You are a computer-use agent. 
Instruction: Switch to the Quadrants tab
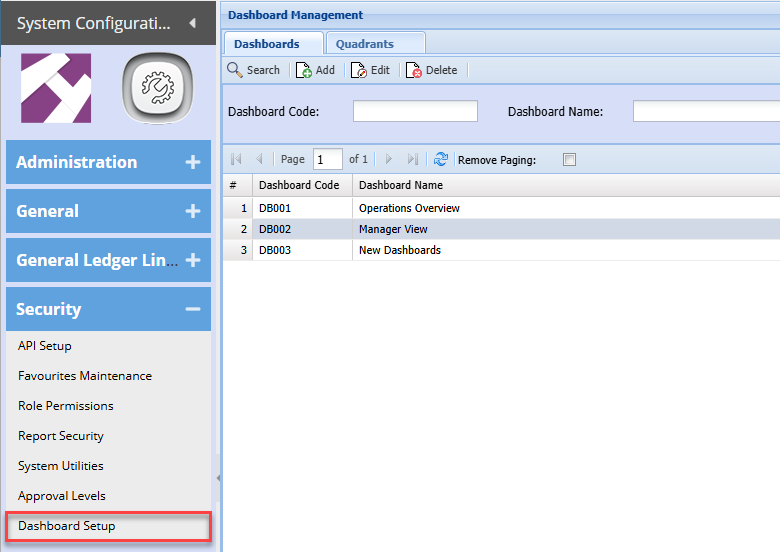click(365, 44)
